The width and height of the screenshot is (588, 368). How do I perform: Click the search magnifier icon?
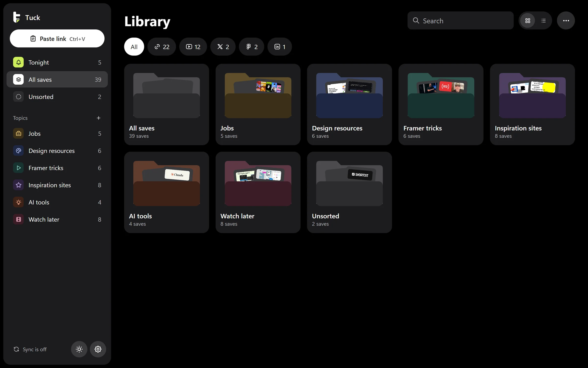coord(416,21)
